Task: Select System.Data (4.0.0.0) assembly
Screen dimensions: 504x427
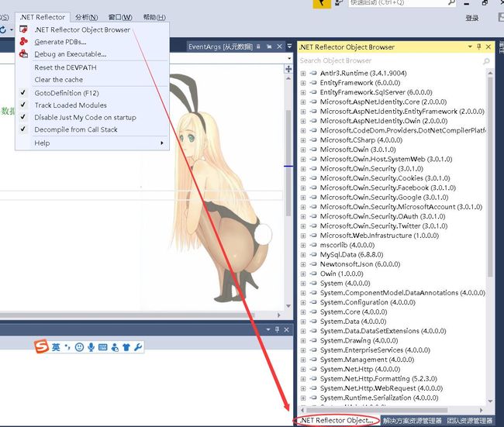Action: (353, 322)
